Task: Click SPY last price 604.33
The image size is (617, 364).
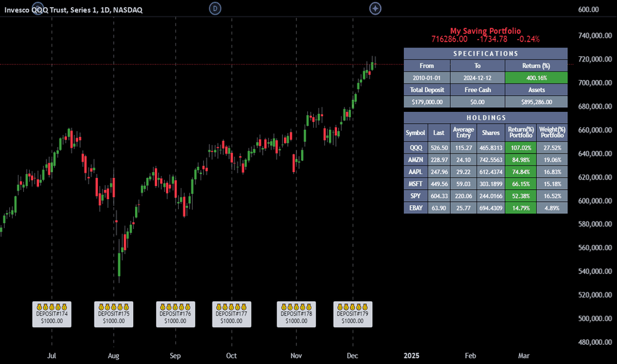Action: pyautogui.click(x=439, y=196)
